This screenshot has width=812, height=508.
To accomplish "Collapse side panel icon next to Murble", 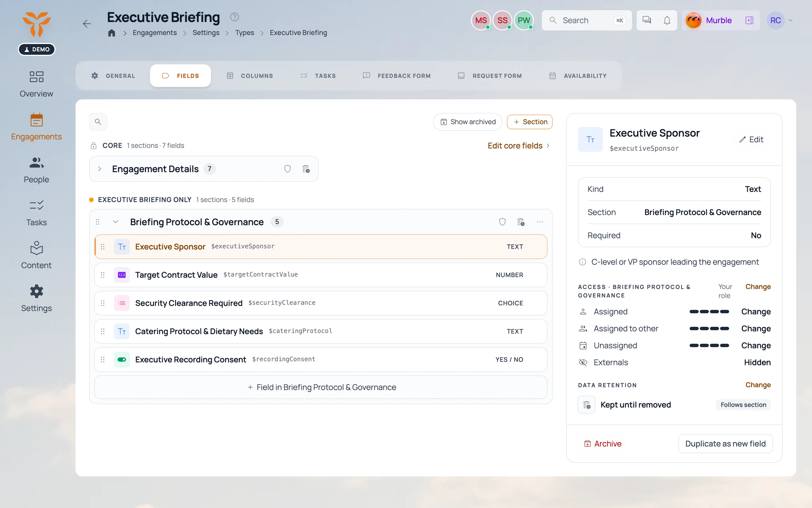I will tap(749, 20).
